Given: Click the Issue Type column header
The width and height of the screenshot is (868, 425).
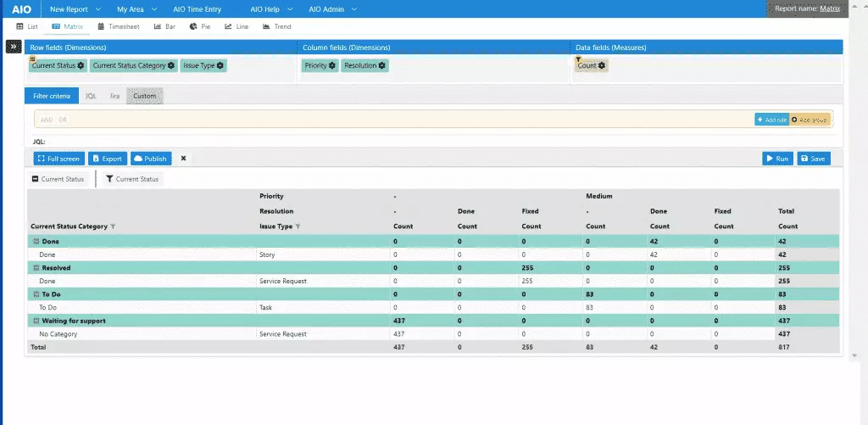Looking at the screenshot, I should click(275, 226).
